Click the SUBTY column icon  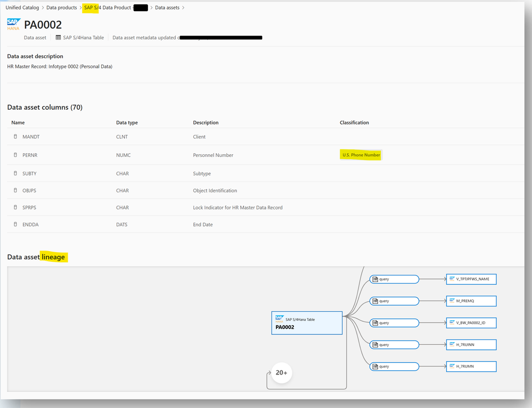click(x=15, y=173)
